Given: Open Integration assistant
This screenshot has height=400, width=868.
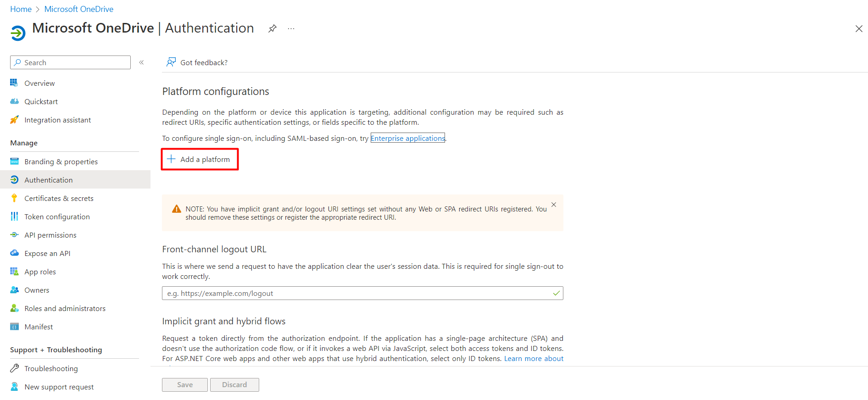Looking at the screenshot, I should coord(58,120).
